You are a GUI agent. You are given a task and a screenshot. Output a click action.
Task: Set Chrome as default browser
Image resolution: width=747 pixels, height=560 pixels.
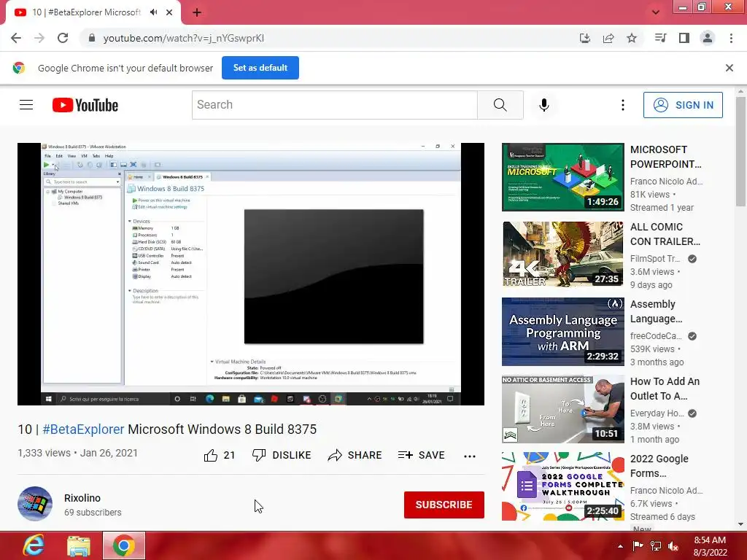pos(260,68)
